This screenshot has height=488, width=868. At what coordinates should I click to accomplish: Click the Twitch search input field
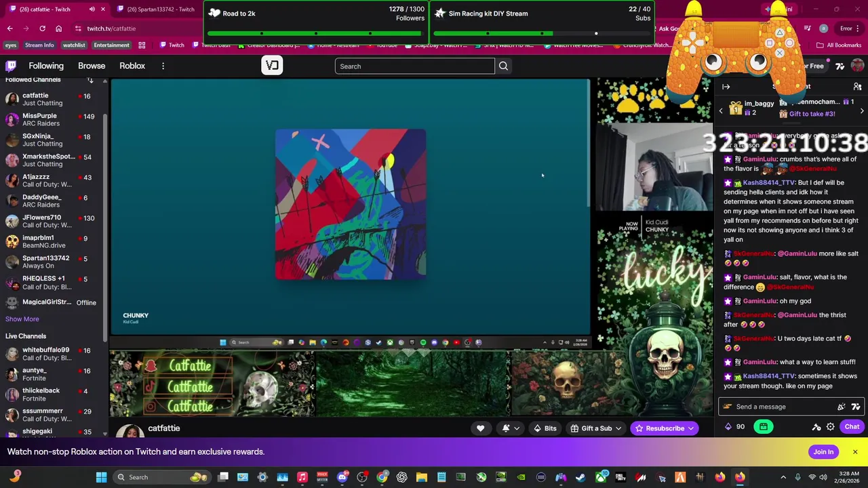coord(415,66)
